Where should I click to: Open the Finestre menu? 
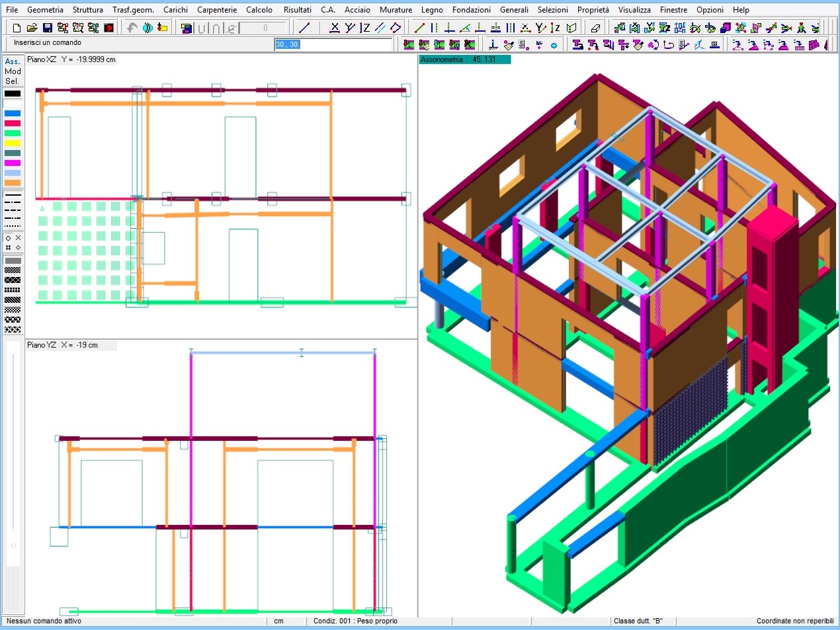point(673,10)
